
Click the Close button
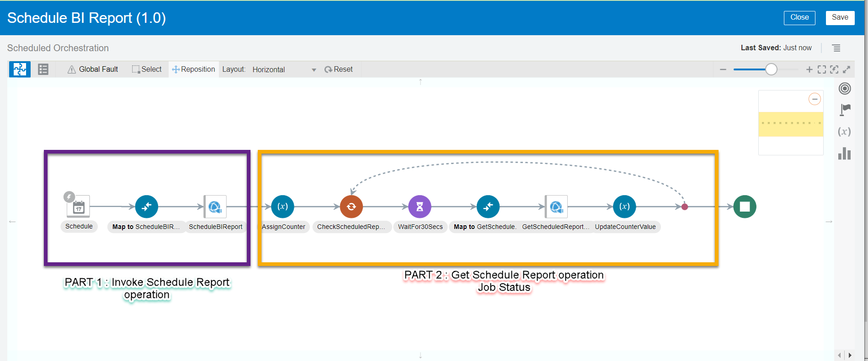(799, 17)
